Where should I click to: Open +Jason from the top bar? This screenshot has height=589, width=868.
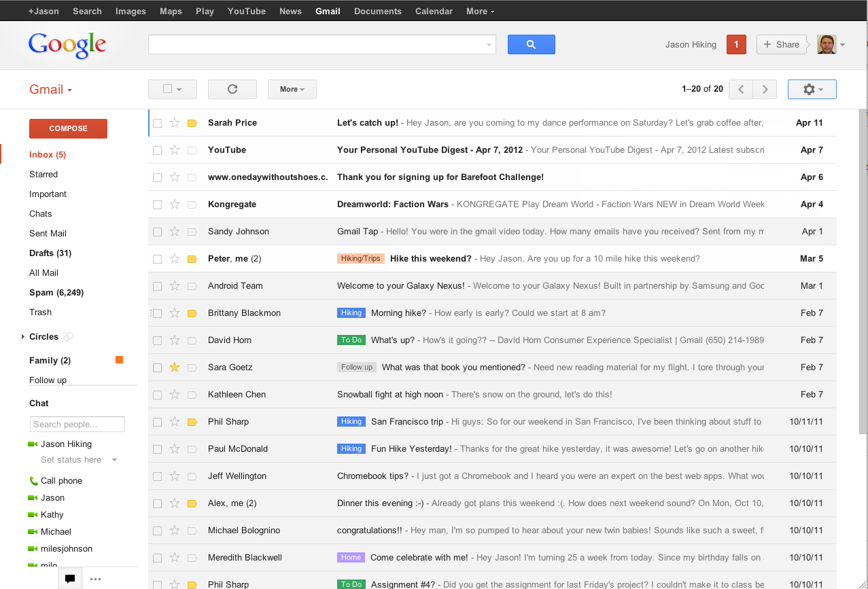click(44, 11)
